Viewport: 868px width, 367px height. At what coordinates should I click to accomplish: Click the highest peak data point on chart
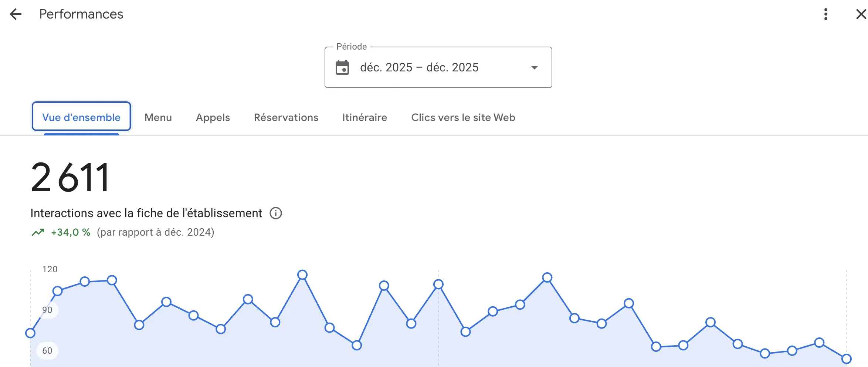tap(302, 275)
